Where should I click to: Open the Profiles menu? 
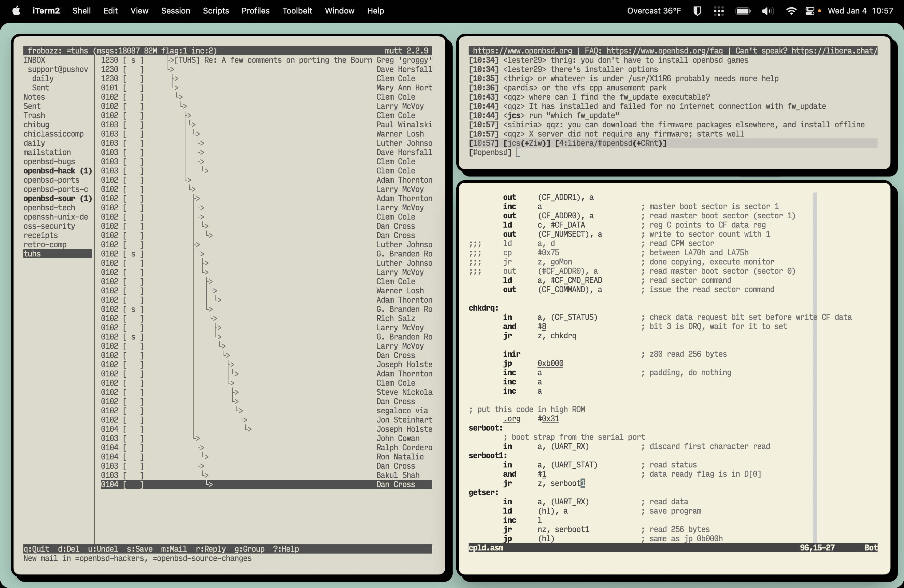(x=255, y=11)
